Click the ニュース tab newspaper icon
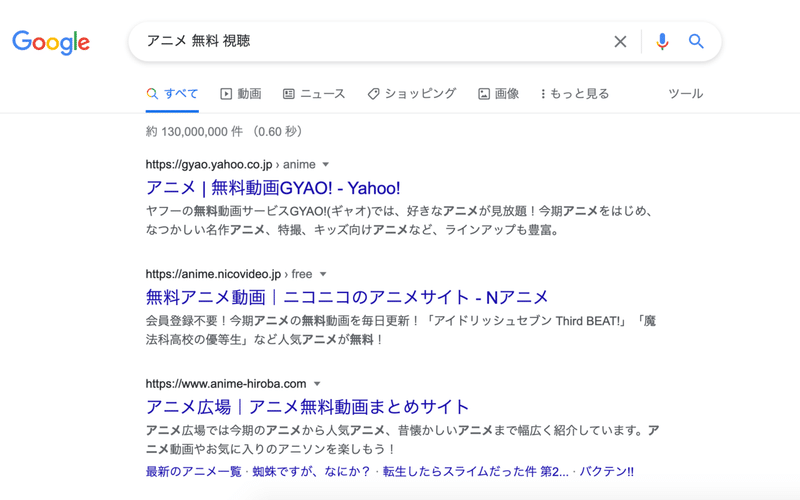 [289, 94]
